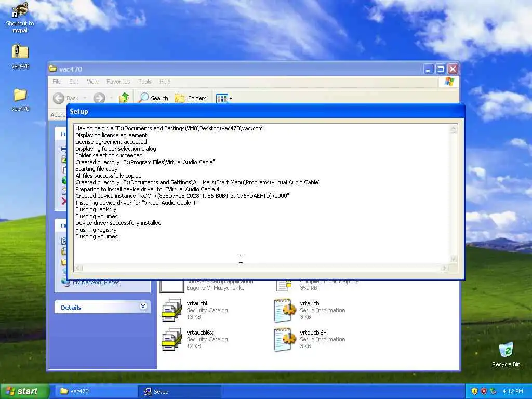Open the File menu in vac470 window

click(x=57, y=82)
